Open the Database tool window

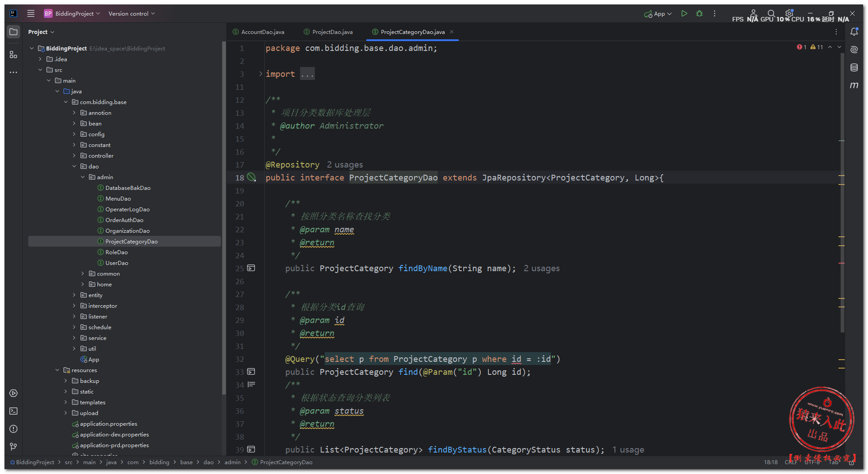pos(854,67)
